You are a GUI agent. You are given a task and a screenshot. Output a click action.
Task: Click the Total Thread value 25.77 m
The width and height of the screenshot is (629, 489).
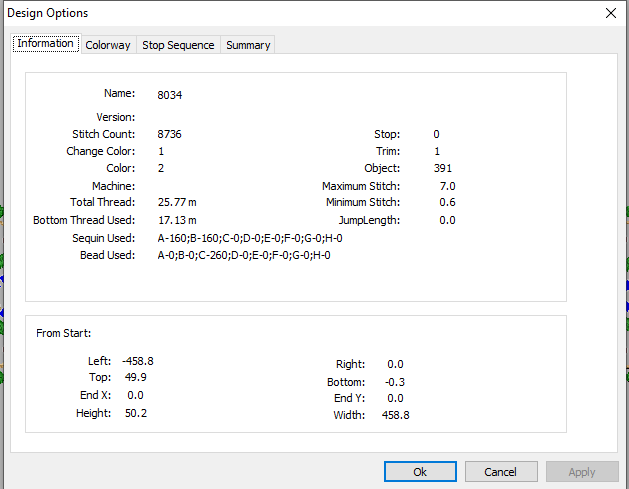(177, 202)
